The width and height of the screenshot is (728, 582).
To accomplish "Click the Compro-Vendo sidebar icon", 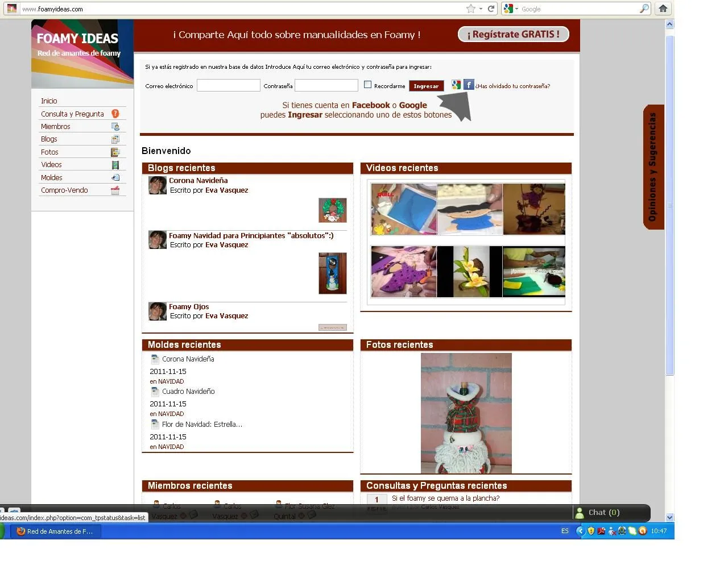I will [x=115, y=190].
